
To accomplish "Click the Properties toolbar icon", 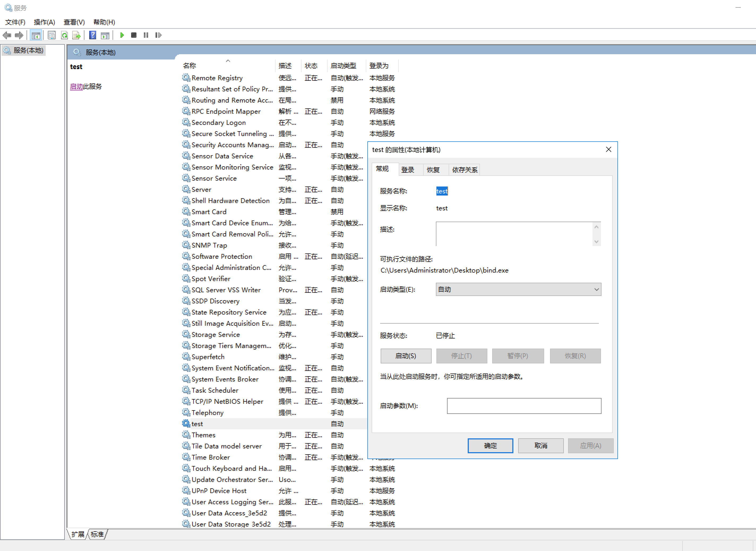I will [52, 35].
